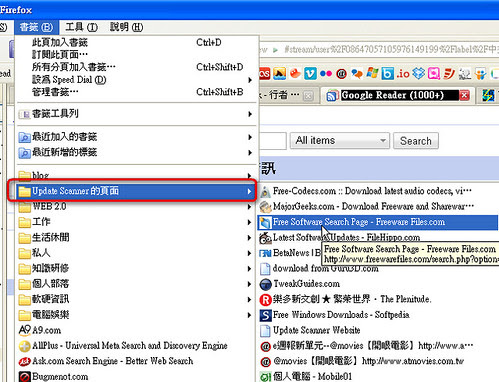Click the red swoosh bookmark icon
Viewport: 499px width, 382px height.
pos(449,73)
